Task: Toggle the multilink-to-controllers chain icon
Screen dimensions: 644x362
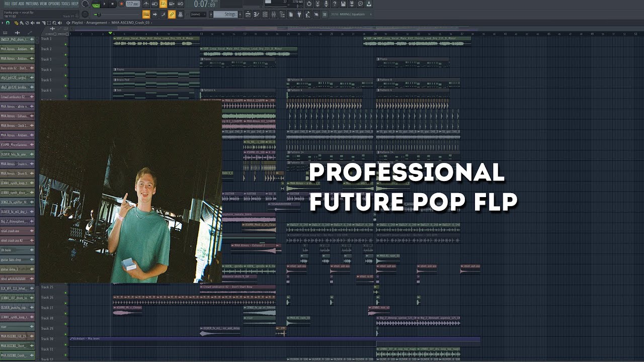Action: coord(172,14)
